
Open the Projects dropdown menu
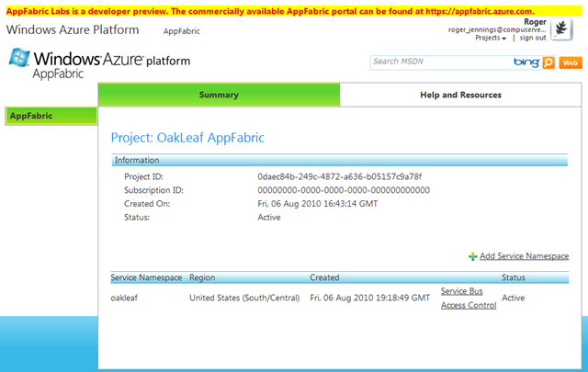point(491,38)
